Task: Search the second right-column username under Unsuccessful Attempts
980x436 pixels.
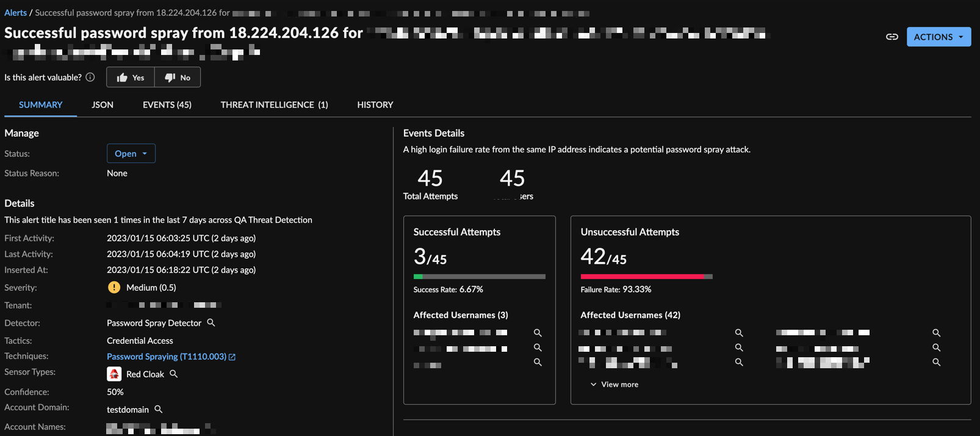Action: click(937, 347)
